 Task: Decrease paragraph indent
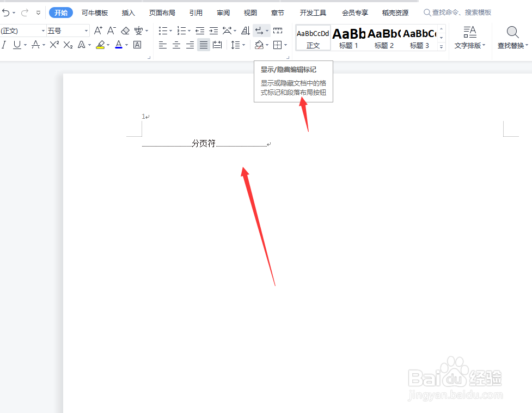tap(200, 31)
